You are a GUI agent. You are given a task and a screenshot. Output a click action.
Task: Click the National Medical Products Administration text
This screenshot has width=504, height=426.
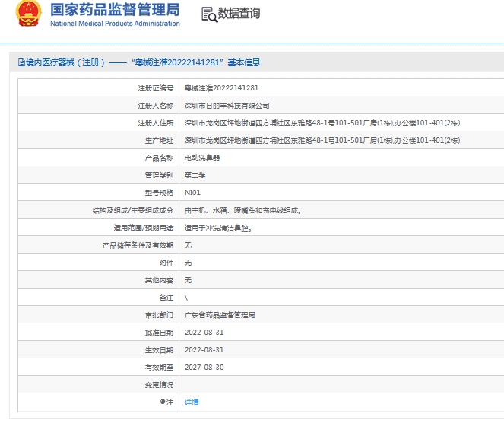click(x=115, y=24)
